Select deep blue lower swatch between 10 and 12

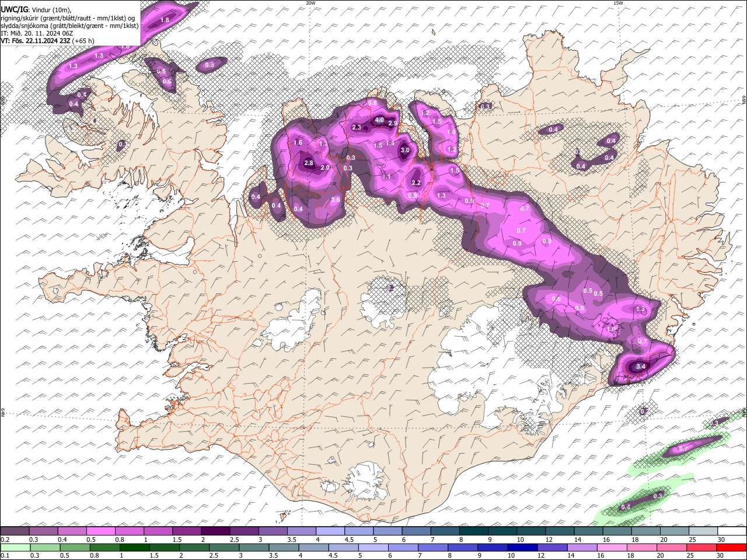coord(523,547)
